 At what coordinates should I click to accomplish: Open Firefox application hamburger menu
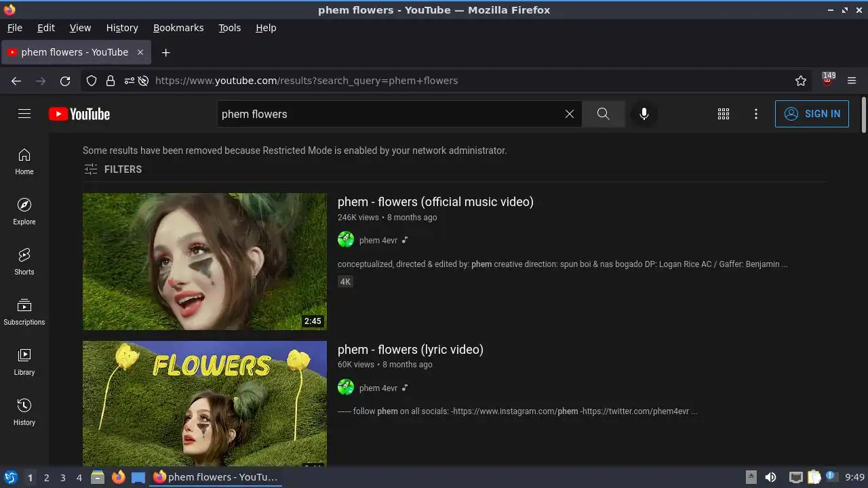852,81
